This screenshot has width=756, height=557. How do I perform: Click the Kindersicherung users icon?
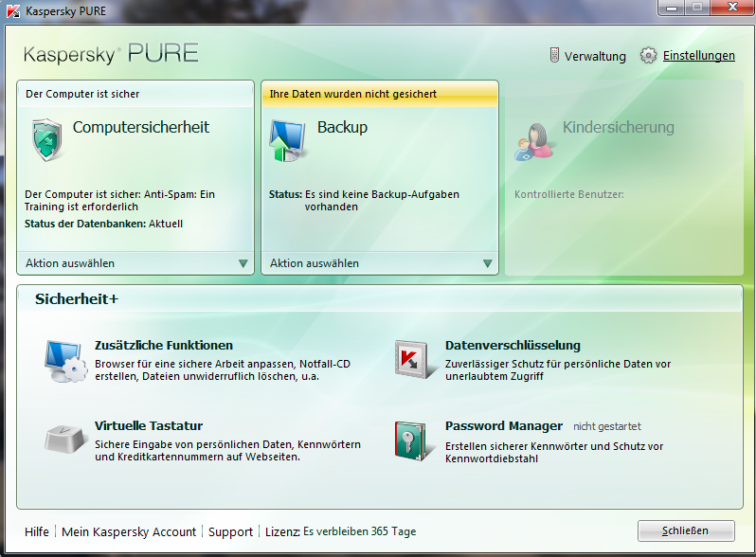point(534,141)
